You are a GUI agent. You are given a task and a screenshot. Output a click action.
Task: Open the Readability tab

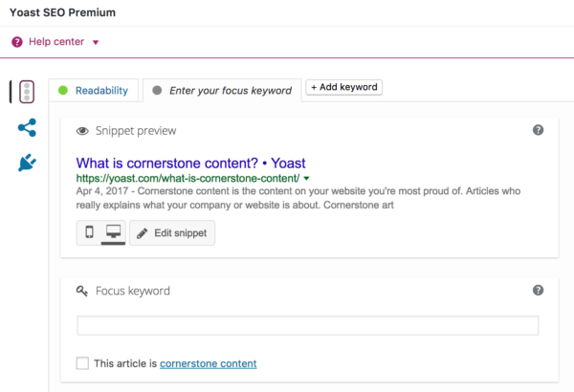click(94, 91)
